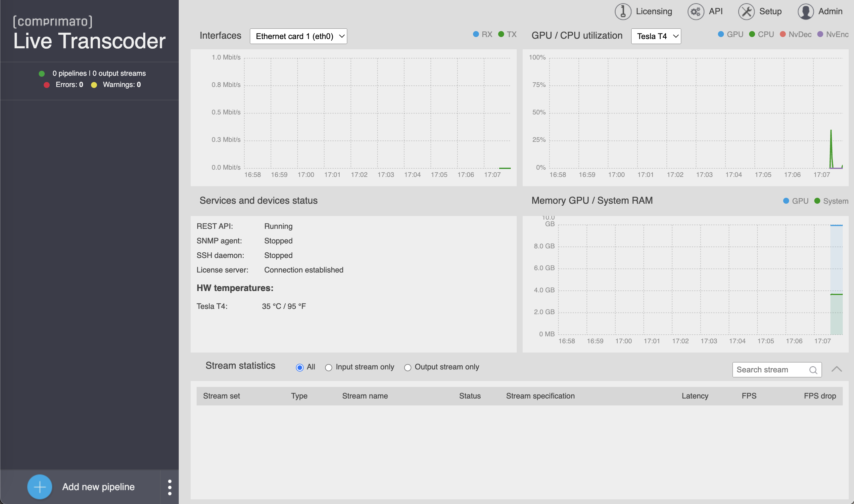Screen dimensions: 854x504
Task: Select the All streams radio button
Action: tap(299, 367)
